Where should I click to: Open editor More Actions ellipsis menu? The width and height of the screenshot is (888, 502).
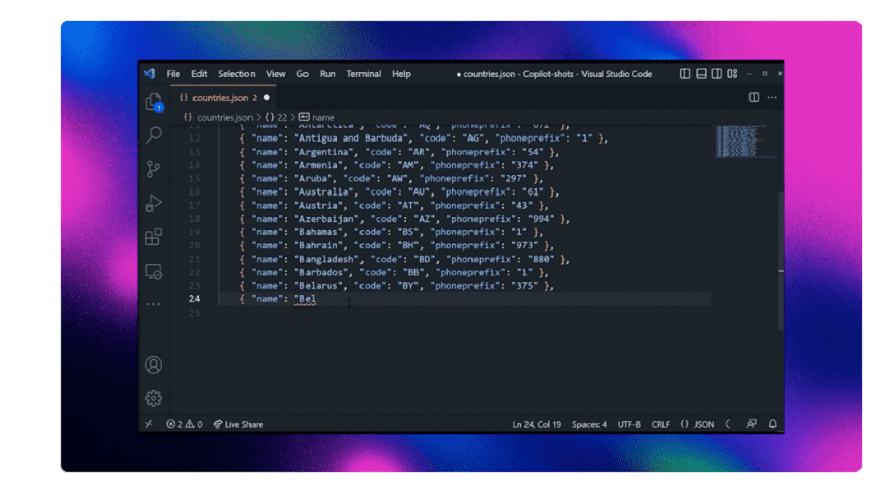[x=772, y=97]
